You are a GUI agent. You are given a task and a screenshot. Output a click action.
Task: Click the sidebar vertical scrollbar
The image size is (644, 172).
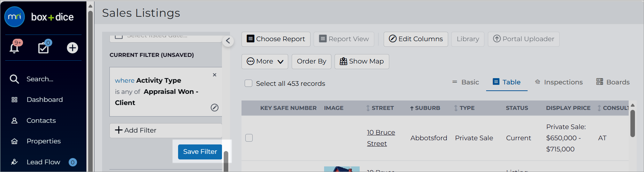[x=90, y=87]
